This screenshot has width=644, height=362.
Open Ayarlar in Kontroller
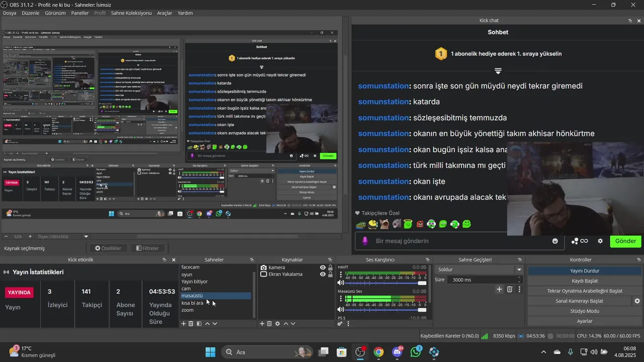coord(584,321)
